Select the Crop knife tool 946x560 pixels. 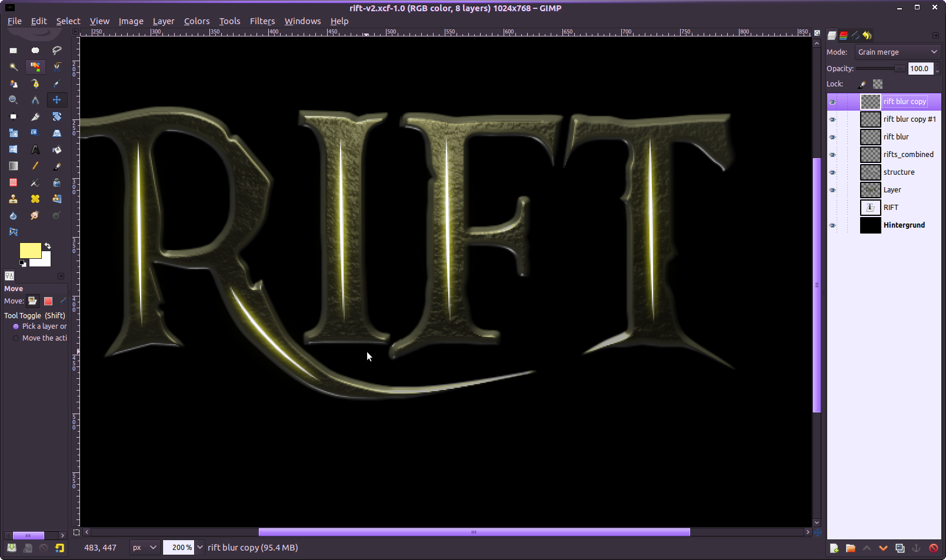click(x=35, y=116)
